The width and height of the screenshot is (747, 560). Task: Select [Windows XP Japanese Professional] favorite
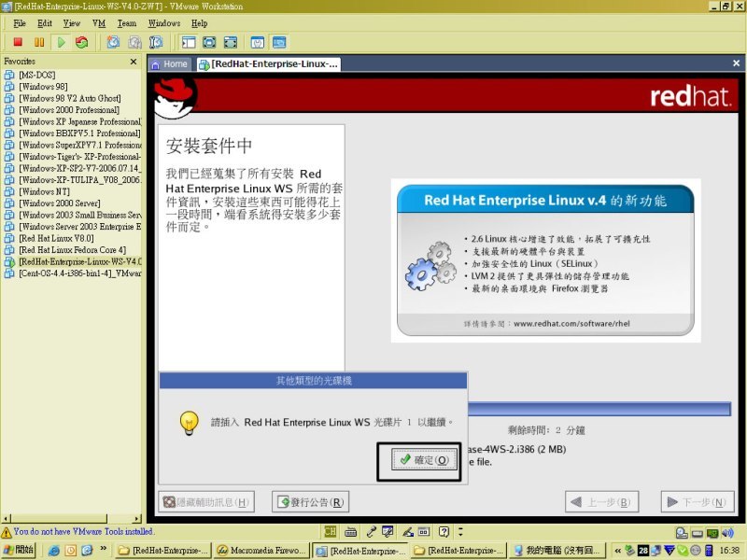(x=80, y=121)
